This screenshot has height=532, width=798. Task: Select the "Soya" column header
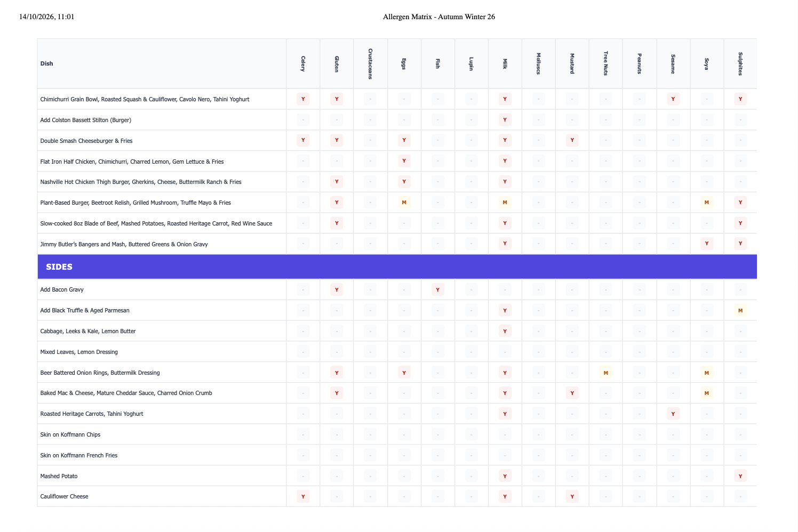(x=706, y=63)
